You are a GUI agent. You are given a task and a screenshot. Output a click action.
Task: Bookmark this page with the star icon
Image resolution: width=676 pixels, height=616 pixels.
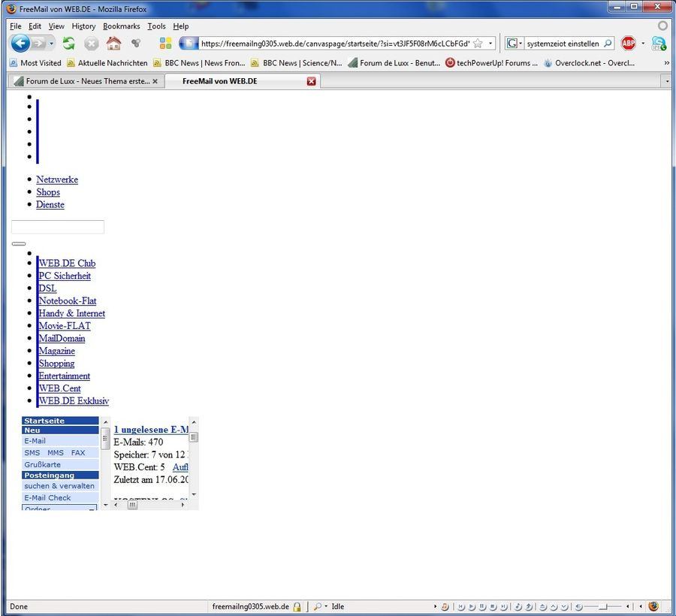pyautogui.click(x=478, y=43)
